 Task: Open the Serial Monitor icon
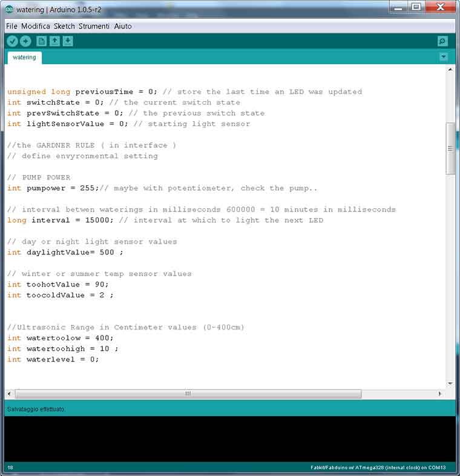(x=442, y=41)
